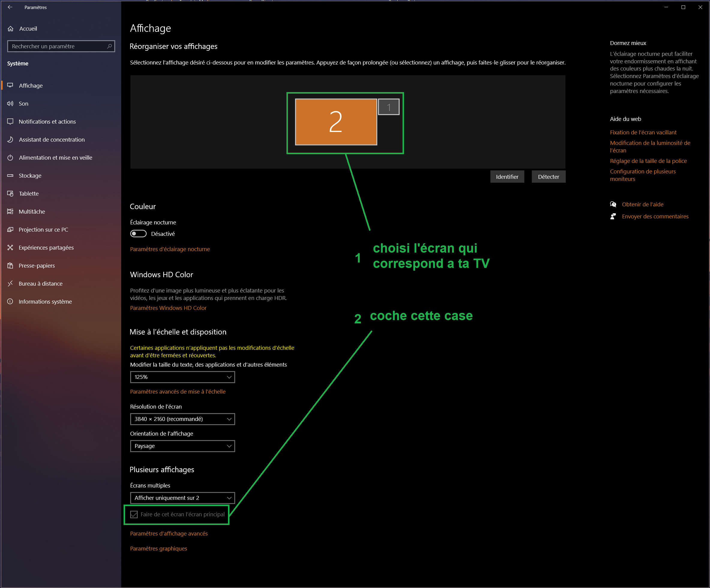
Task: Click the Multitâche icon
Action: [10, 211]
